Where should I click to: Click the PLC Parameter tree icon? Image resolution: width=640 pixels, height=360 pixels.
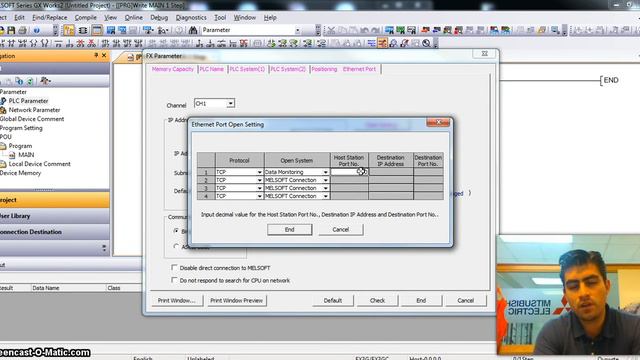pyautogui.click(x=3, y=101)
